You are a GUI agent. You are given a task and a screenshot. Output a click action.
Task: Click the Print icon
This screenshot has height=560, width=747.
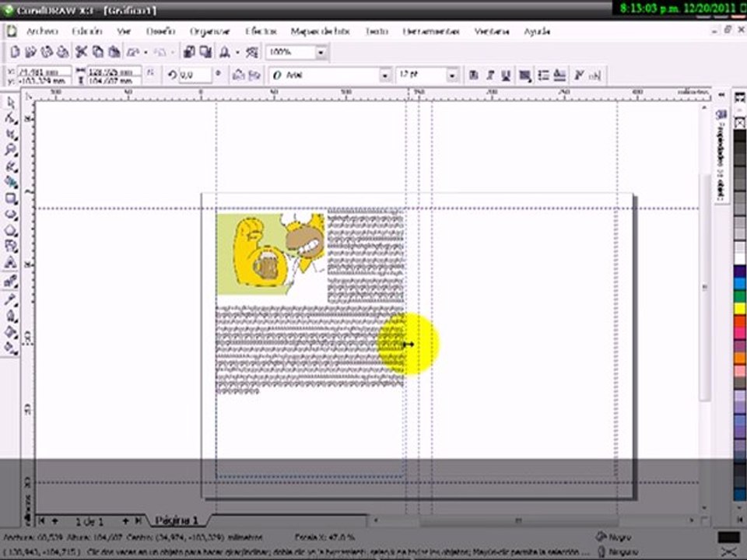(x=62, y=51)
